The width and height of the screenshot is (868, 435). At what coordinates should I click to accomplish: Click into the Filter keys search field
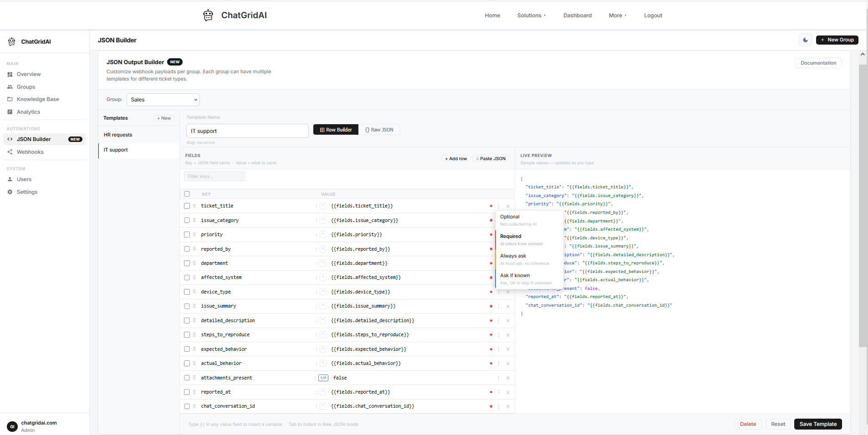pyautogui.click(x=214, y=177)
